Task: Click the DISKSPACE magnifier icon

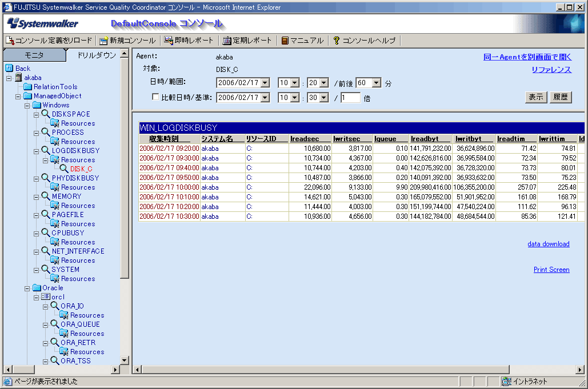Action: click(46, 114)
